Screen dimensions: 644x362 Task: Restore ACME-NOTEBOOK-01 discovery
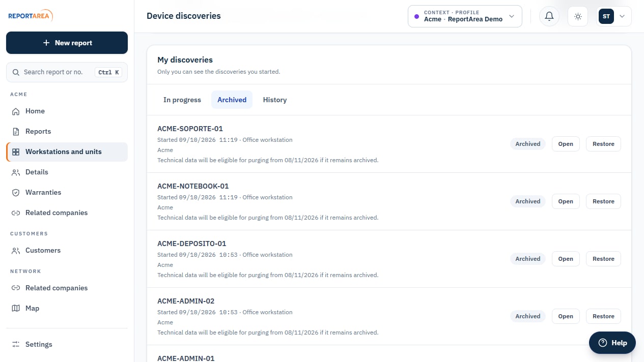(x=603, y=201)
